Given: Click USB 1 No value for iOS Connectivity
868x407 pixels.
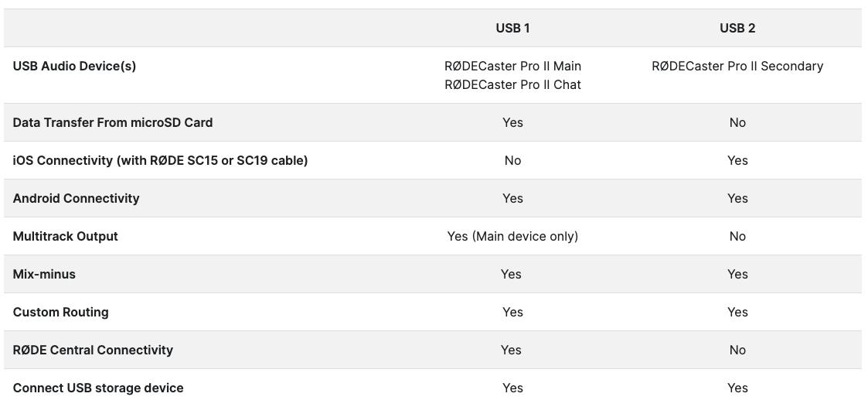Looking at the screenshot, I should coord(512,160).
